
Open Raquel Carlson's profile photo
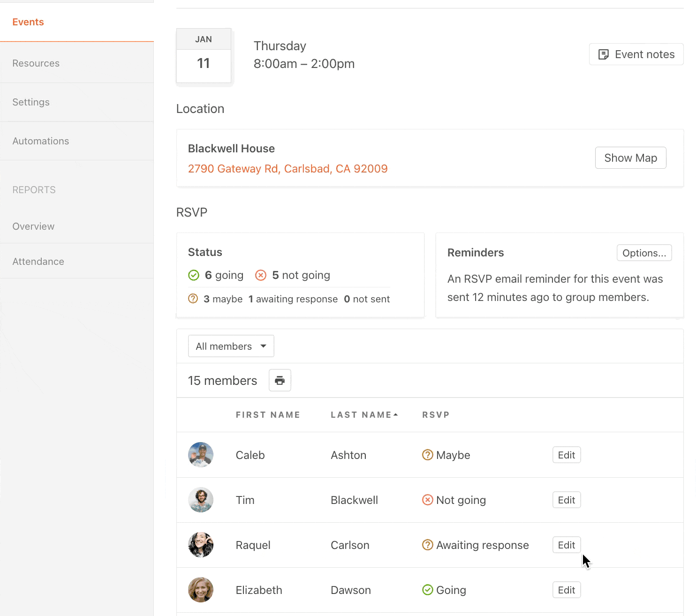pyautogui.click(x=201, y=545)
